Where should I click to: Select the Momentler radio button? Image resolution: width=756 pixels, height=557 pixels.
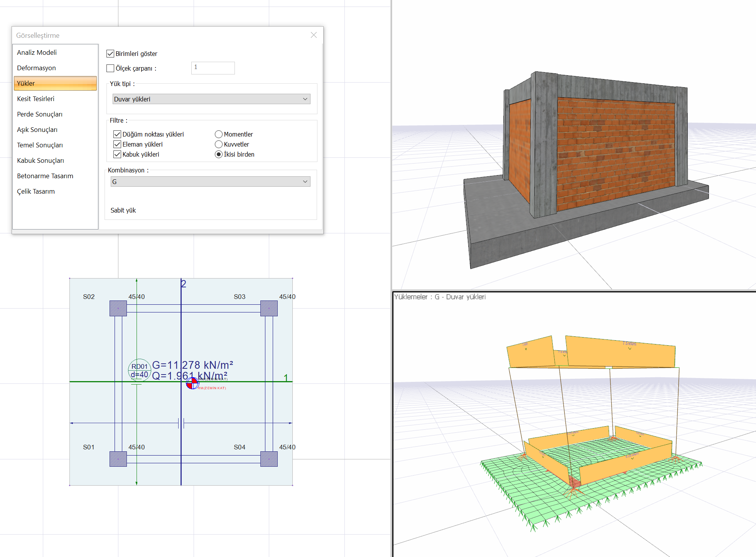(x=219, y=134)
